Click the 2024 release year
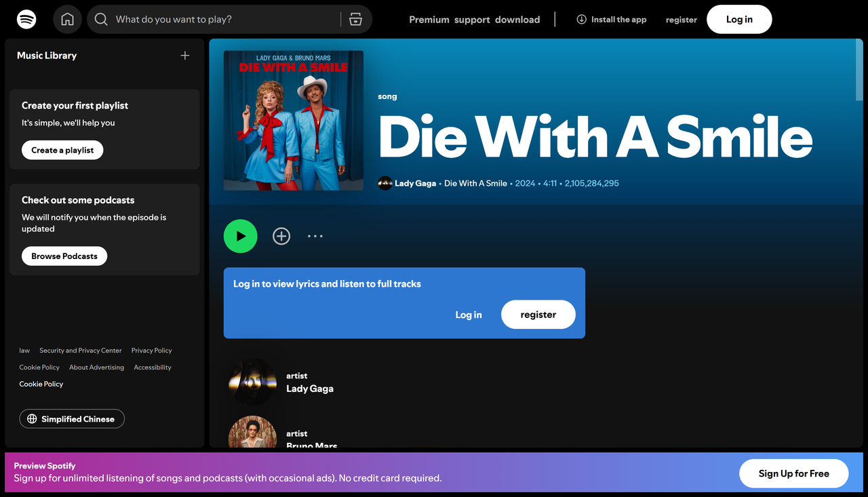The width and height of the screenshot is (868, 497). point(525,183)
